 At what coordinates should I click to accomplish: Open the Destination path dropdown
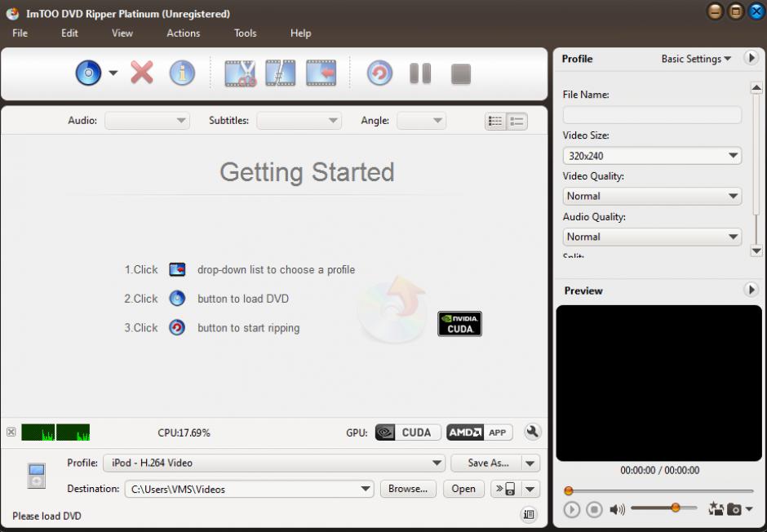[250, 489]
